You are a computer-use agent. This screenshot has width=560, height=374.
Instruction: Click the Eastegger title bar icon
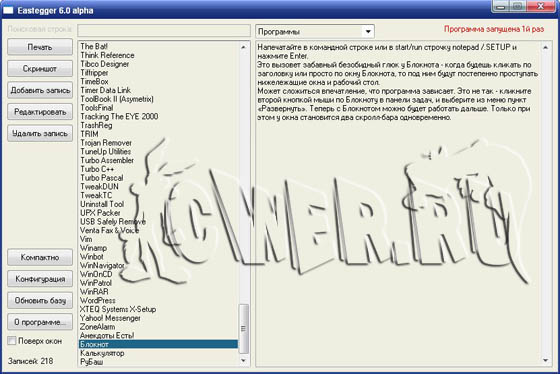(x=8, y=10)
